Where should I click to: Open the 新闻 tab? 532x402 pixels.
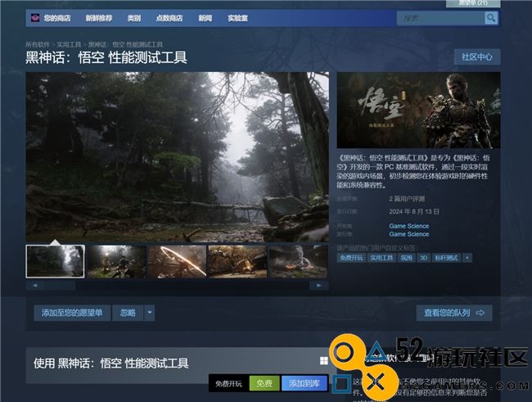click(205, 18)
